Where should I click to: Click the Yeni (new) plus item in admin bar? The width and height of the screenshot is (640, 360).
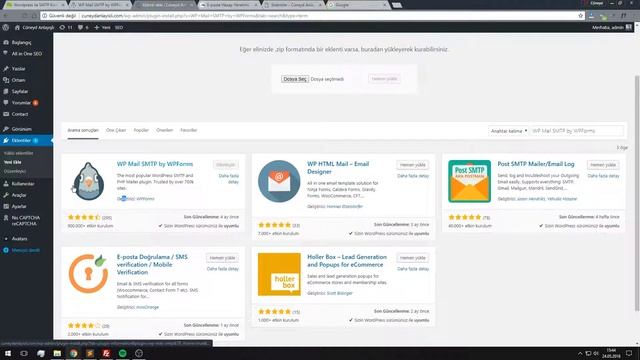coord(102,27)
